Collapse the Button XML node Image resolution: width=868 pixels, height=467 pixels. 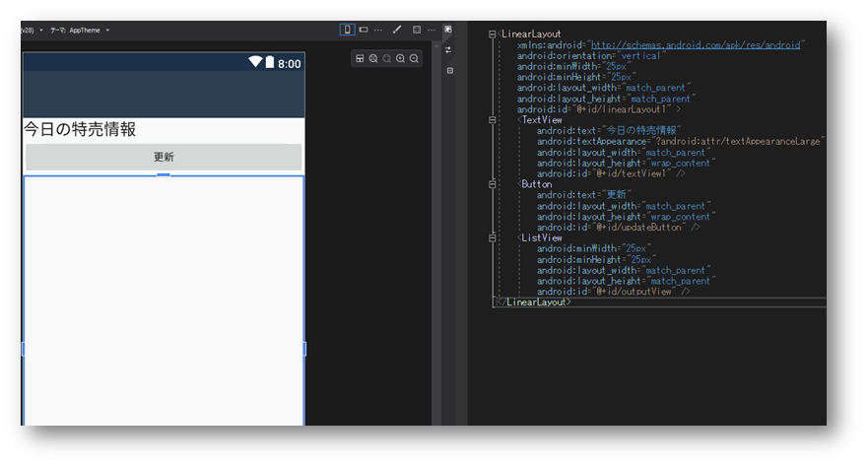492,185
